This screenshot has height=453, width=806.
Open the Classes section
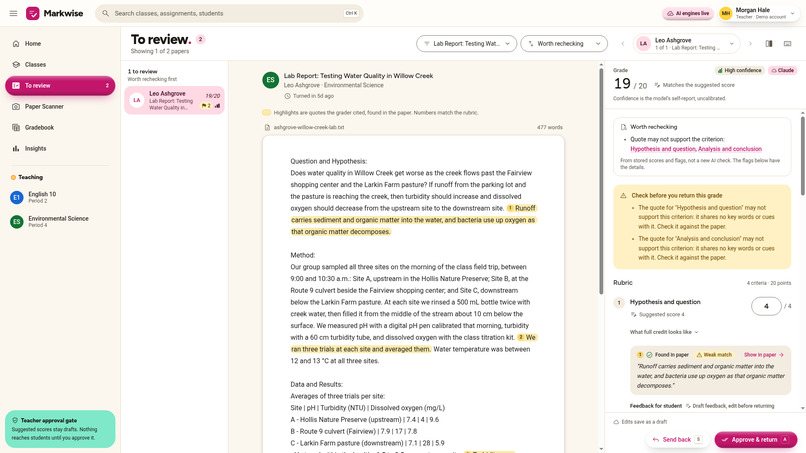(60, 65)
